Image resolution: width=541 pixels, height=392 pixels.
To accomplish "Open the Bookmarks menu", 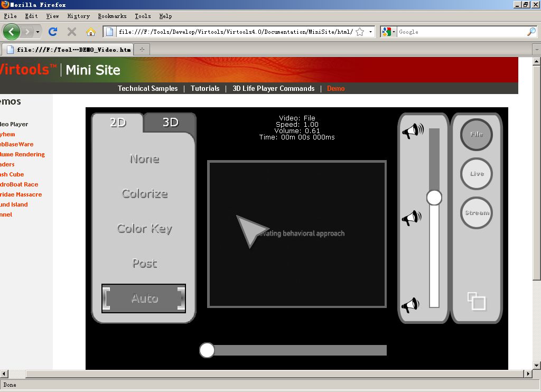I will (x=112, y=16).
